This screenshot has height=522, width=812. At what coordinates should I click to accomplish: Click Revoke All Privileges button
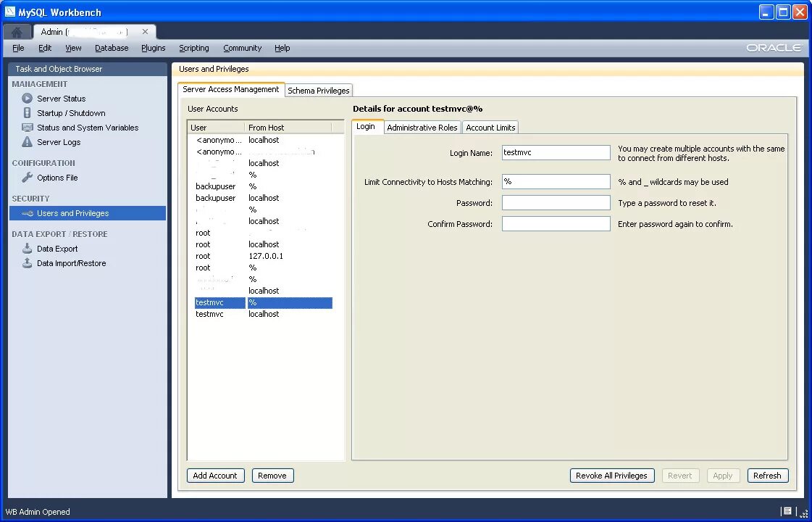[x=611, y=476]
